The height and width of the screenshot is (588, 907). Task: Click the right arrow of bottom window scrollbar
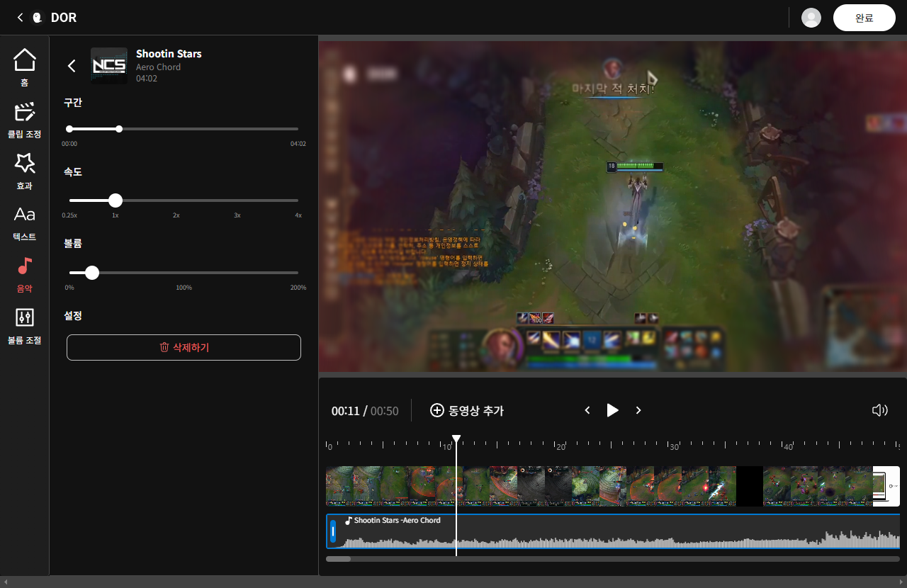[x=902, y=582]
